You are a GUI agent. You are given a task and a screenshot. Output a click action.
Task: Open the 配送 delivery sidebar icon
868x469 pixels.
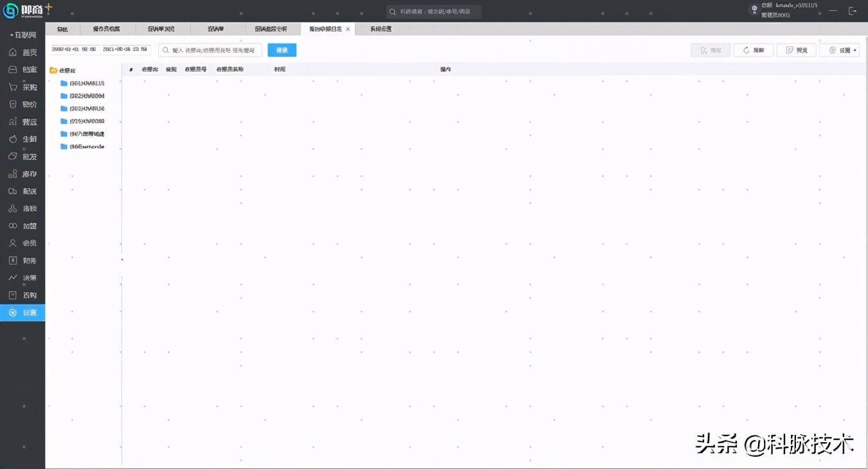click(12, 191)
